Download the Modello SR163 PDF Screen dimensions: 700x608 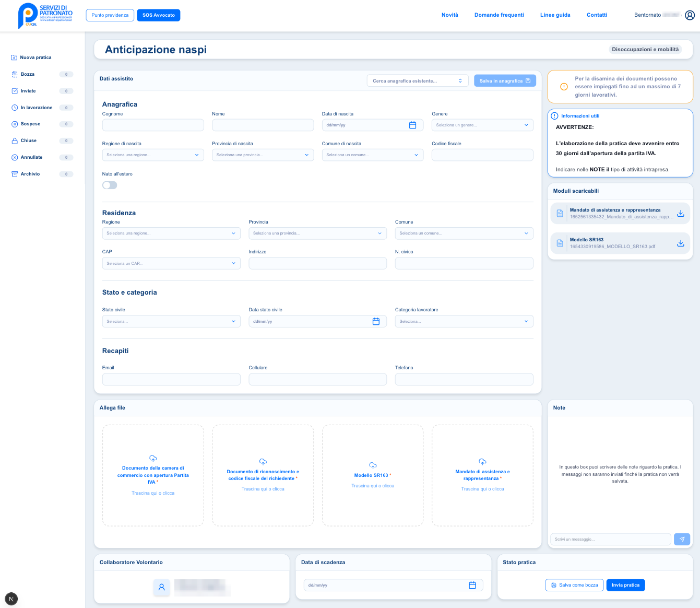click(680, 243)
